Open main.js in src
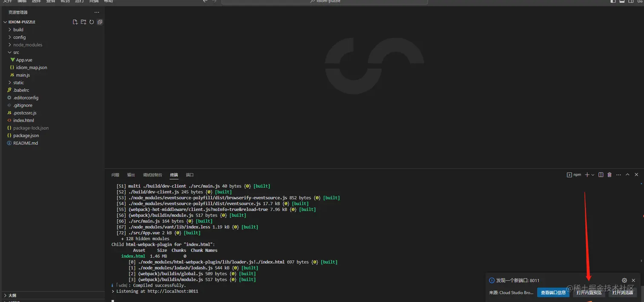 tap(52, 75)
